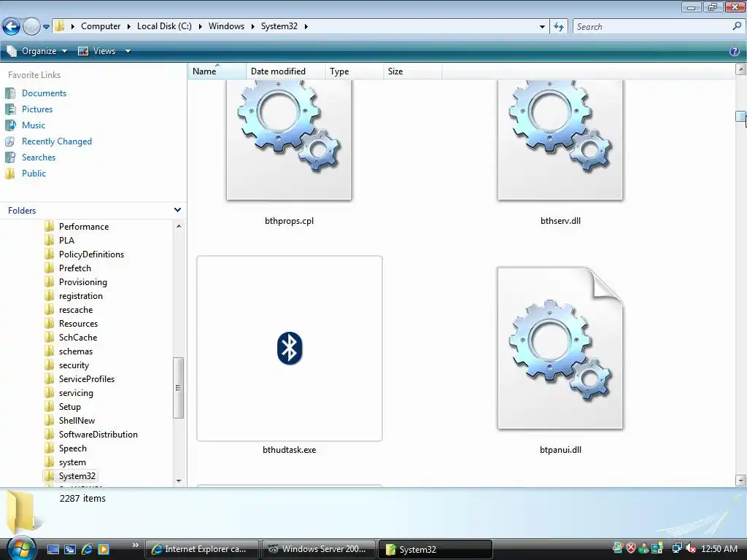
Task: Sort by the Type column header
Action: [355, 71]
